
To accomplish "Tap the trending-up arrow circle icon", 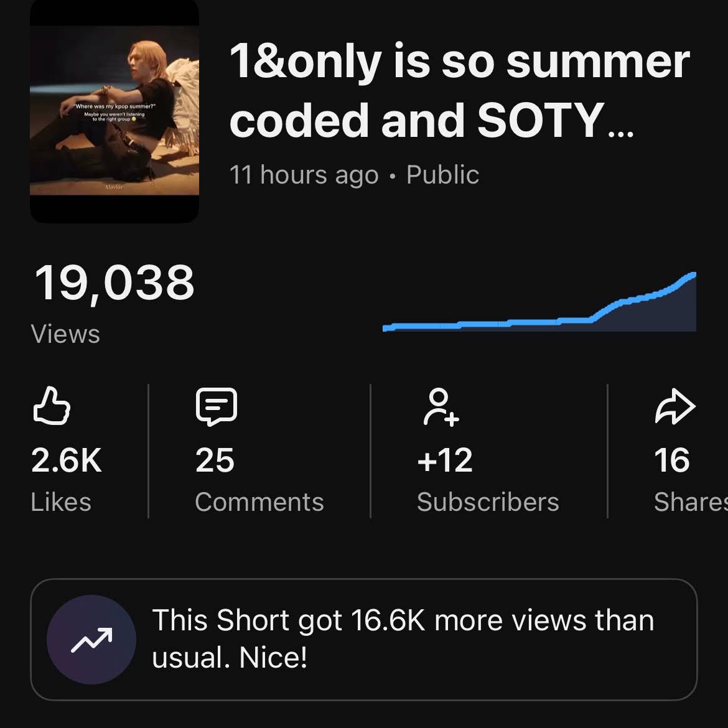I will tap(91, 639).
